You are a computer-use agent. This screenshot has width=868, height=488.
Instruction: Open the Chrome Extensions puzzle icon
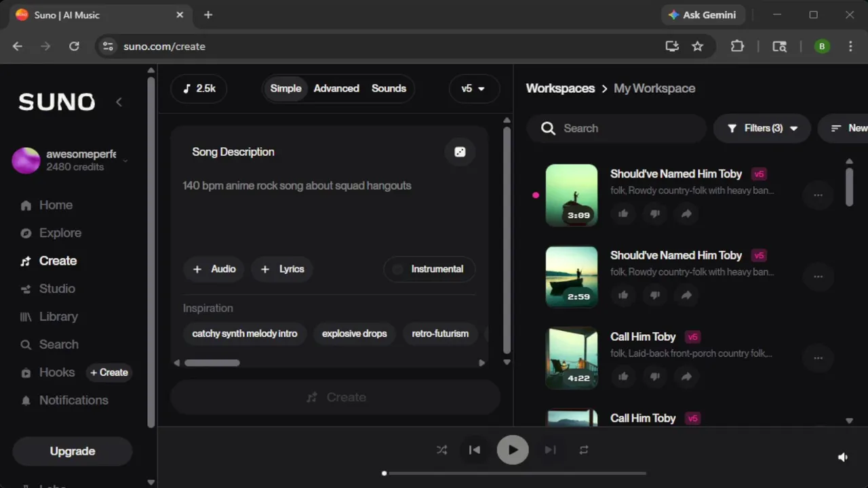737,46
